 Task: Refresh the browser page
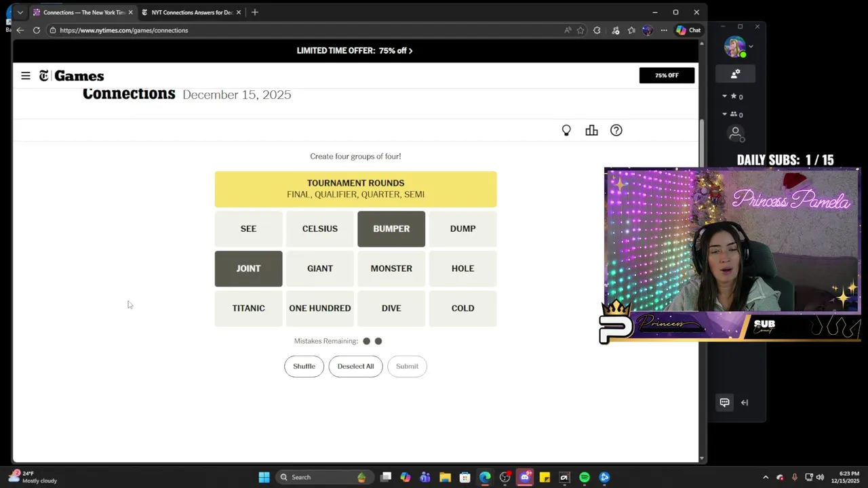click(x=37, y=30)
